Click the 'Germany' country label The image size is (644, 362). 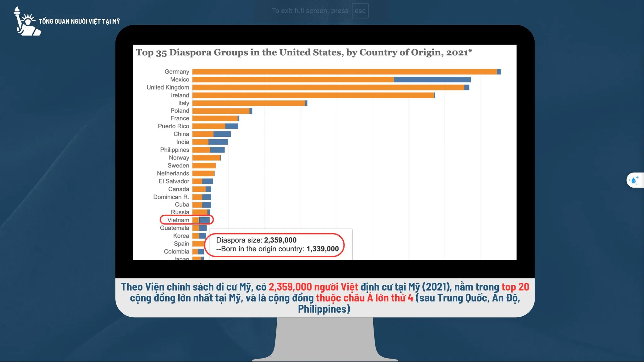tap(177, 72)
